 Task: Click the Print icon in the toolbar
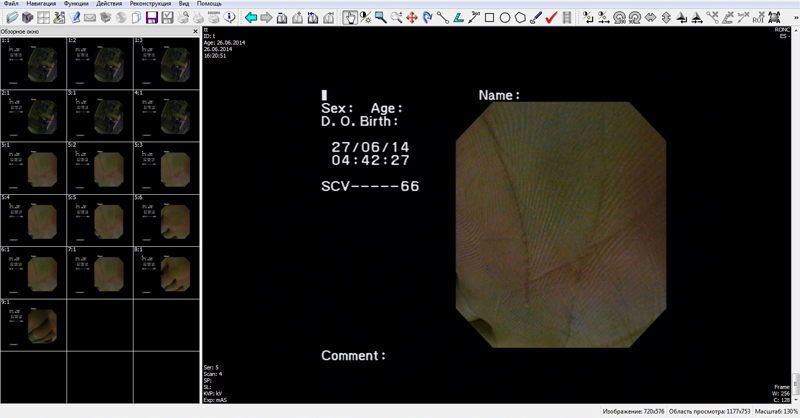[x=183, y=18]
